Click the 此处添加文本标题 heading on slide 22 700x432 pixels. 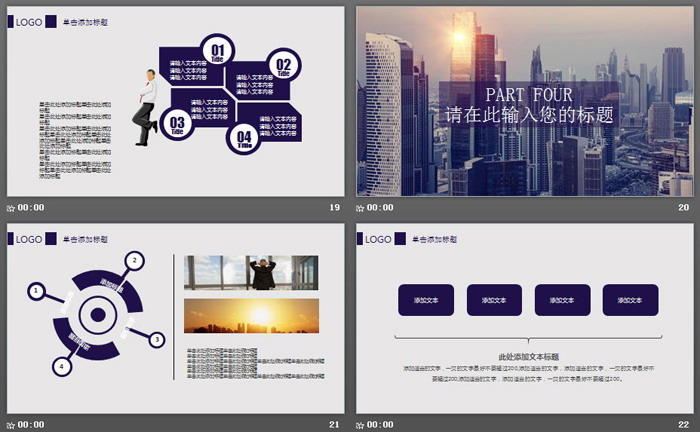527,357
